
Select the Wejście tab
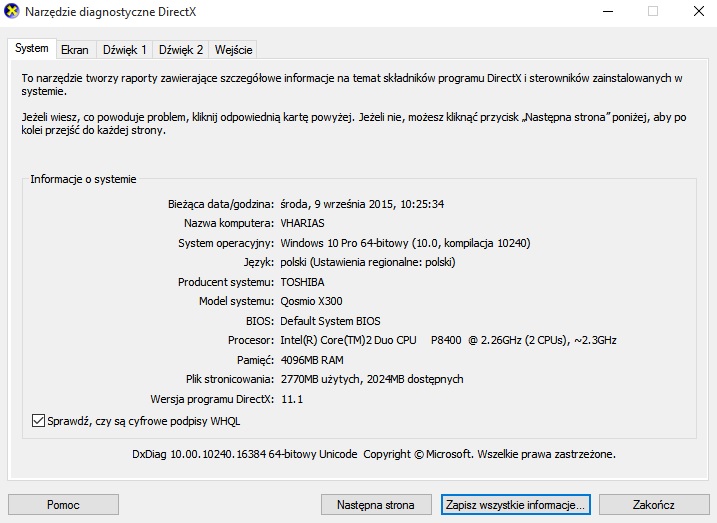coord(233,49)
